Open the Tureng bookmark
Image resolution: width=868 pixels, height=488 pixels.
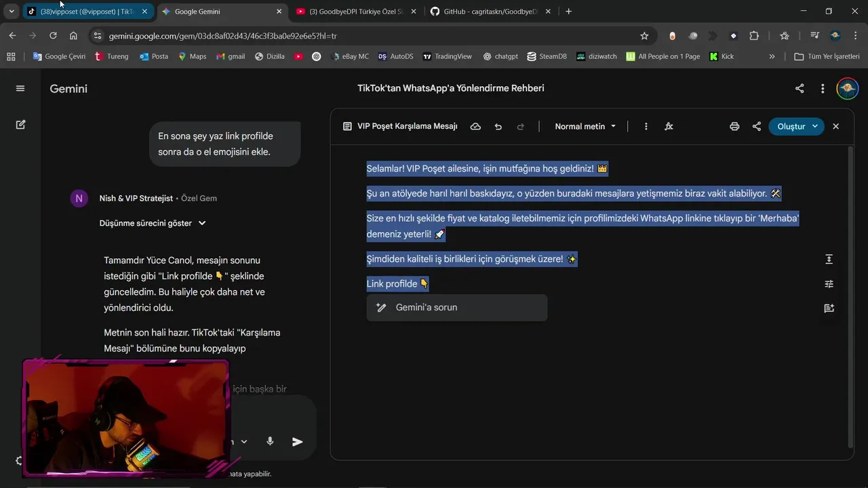click(x=112, y=56)
